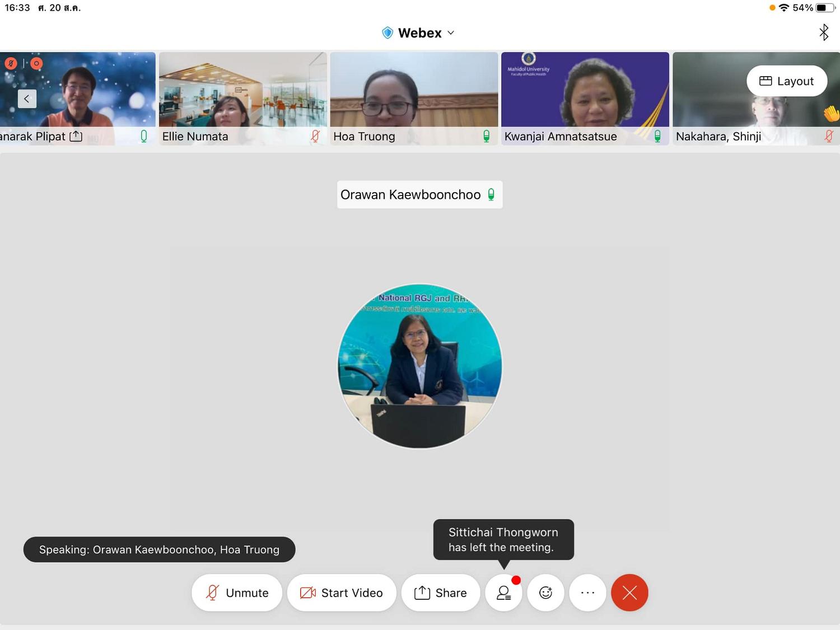
Task: Tap the battery indicator in the status bar
Action: pos(825,8)
